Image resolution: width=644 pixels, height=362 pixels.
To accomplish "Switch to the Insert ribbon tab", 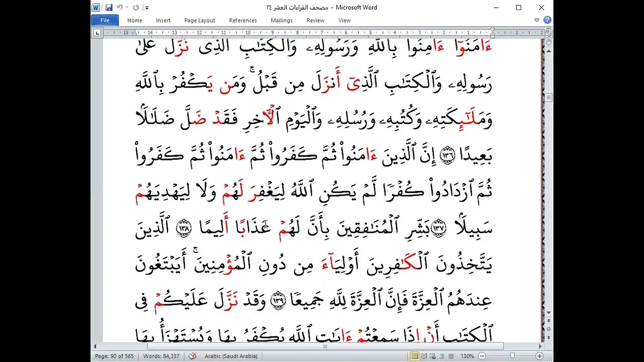I will coord(163,21).
